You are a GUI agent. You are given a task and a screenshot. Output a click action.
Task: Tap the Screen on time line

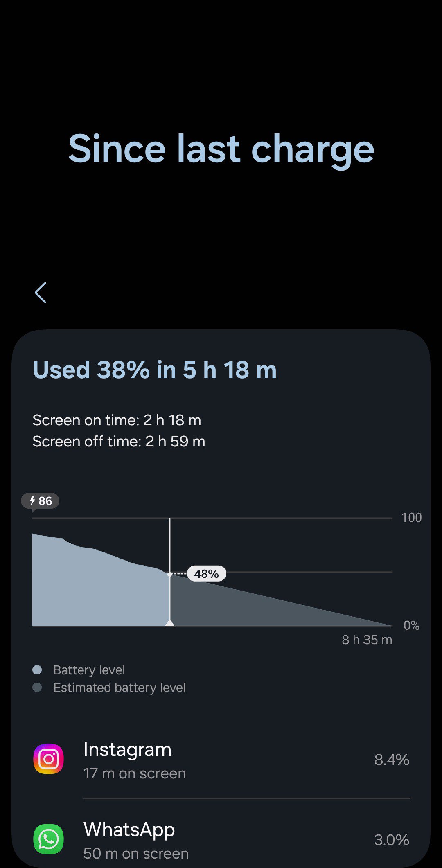coord(117,420)
